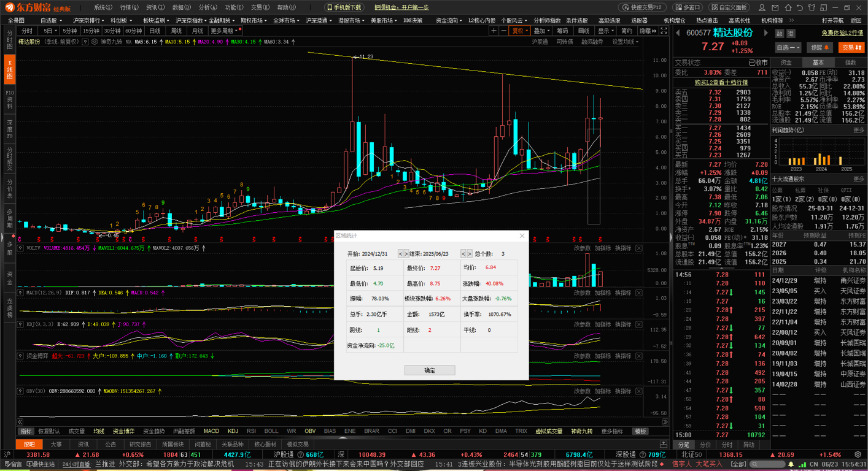Go to previous stock with left arrow
This screenshot has height=471, width=868.
(x=678, y=33)
